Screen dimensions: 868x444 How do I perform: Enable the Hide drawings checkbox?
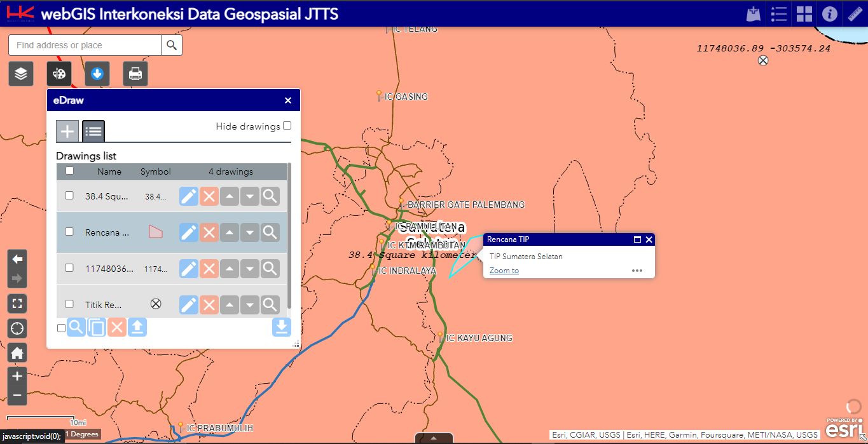point(287,126)
